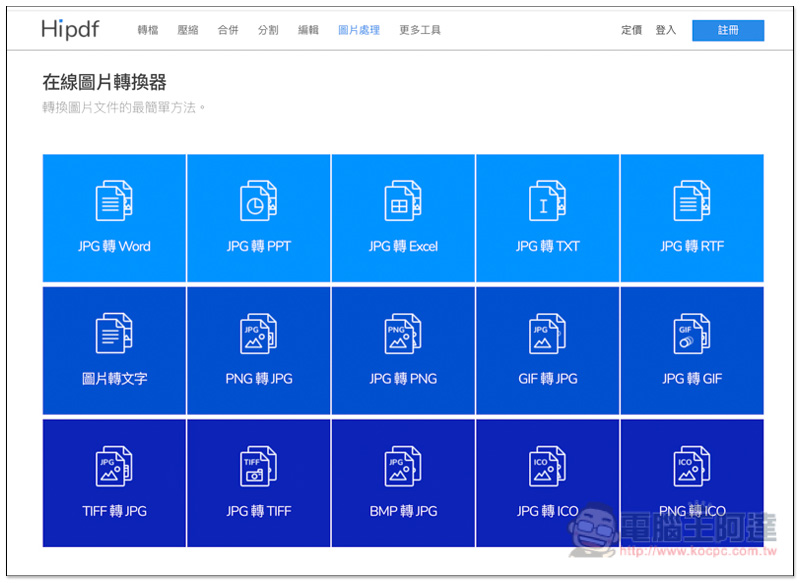The image size is (800, 583).
Task: Open the JPG 轉 TIFF label
Action: (x=259, y=511)
